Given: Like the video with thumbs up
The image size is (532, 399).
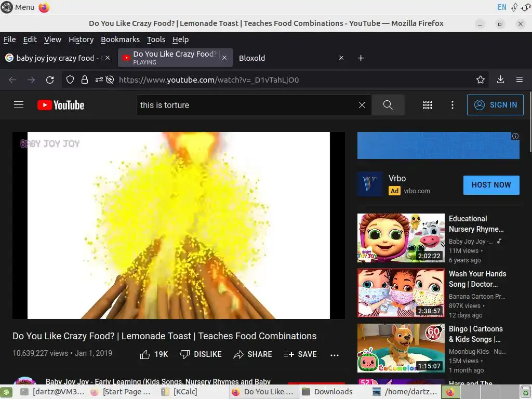Looking at the screenshot, I should pyautogui.click(x=154, y=354).
